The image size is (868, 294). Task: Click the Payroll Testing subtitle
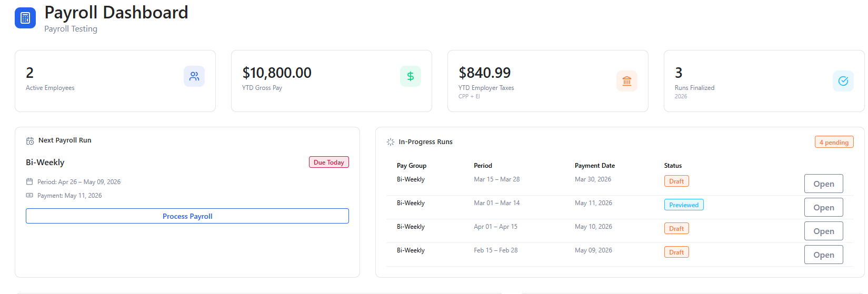tap(71, 29)
